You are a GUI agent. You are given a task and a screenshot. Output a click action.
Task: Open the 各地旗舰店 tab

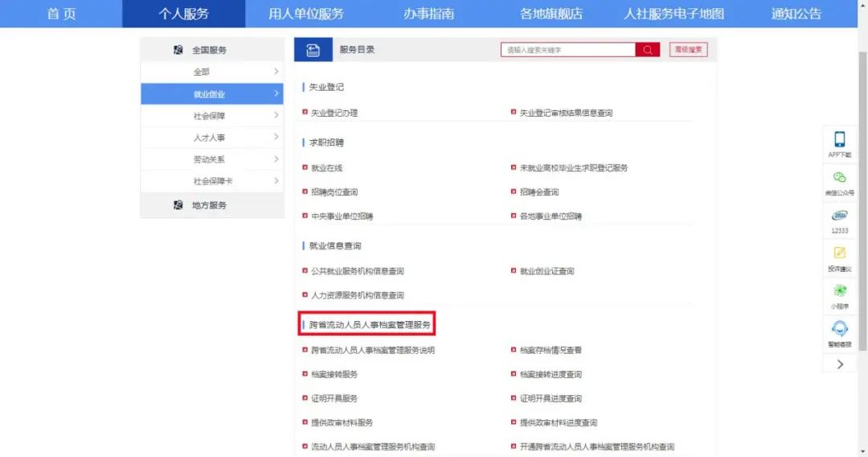[x=551, y=14]
